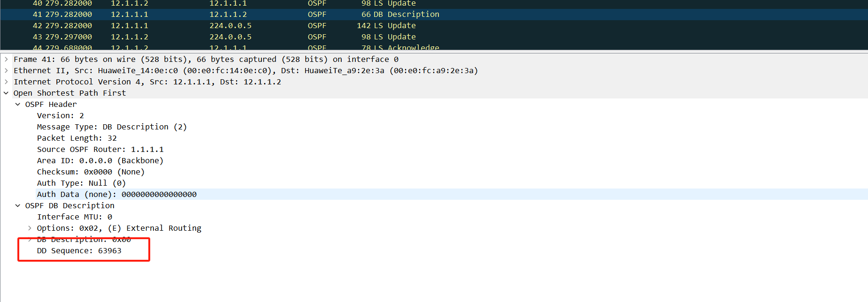Select packet 44 LS Acknowledge row
This screenshot has width=868, height=302.
pyautogui.click(x=434, y=46)
